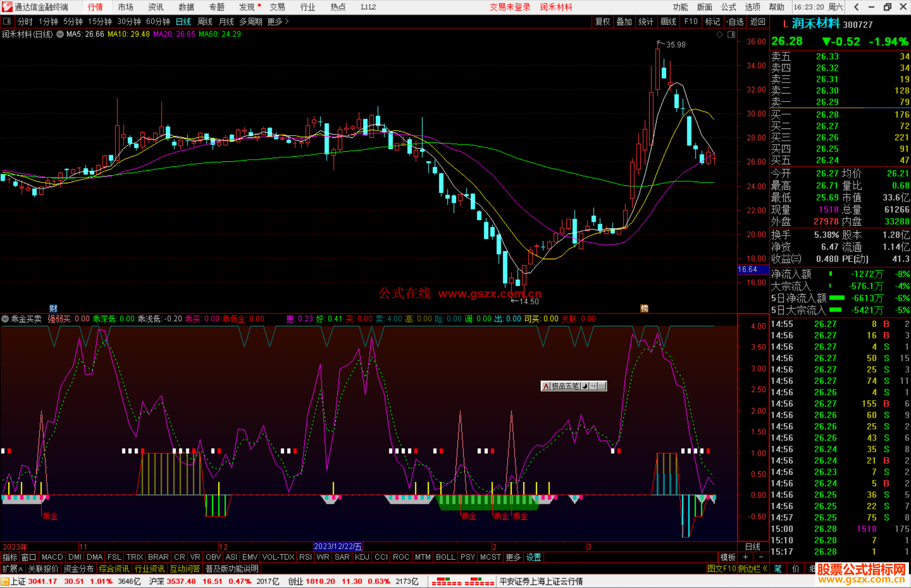
Task: Click plus zoom button beside 模板
Action: pos(746,557)
